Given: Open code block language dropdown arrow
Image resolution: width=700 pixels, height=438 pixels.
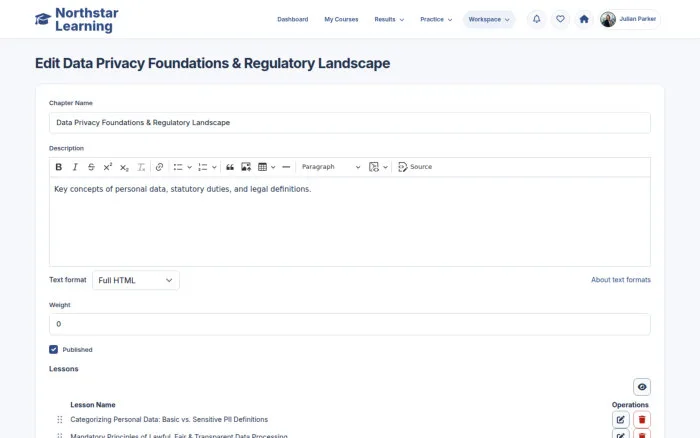Looking at the screenshot, I should pyautogui.click(x=385, y=167).
